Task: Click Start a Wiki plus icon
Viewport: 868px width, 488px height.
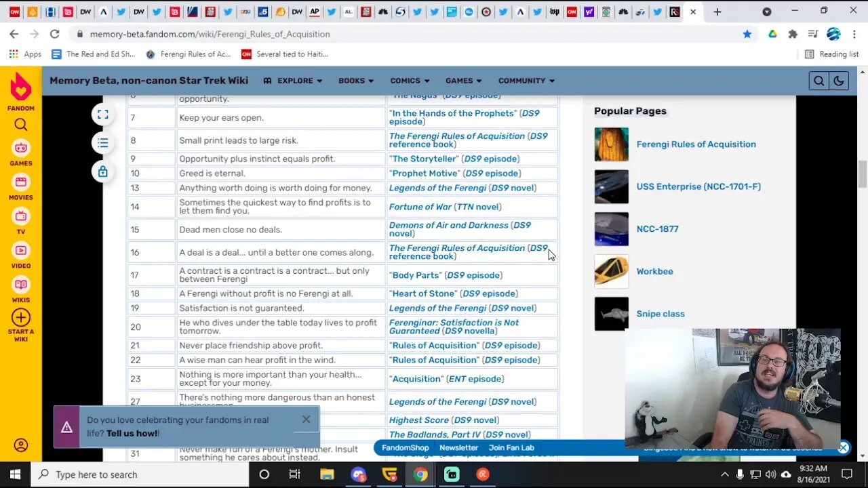Action: (21, 317)
